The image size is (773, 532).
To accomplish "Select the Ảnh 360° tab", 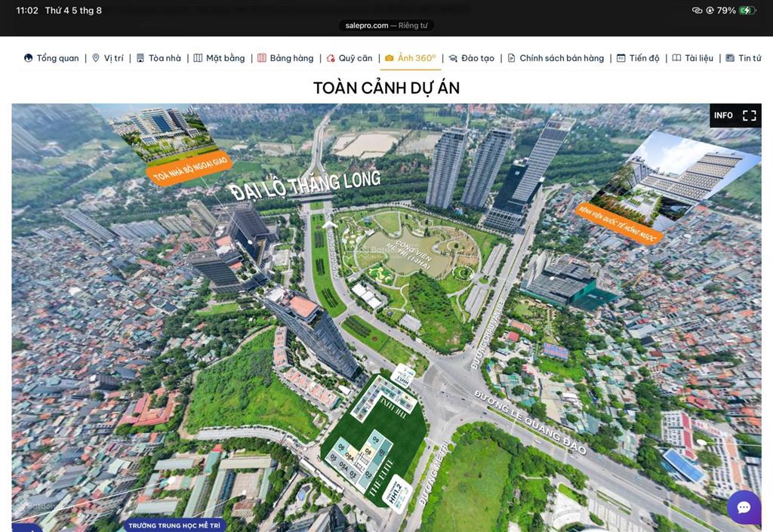I will tap(411, 58).
